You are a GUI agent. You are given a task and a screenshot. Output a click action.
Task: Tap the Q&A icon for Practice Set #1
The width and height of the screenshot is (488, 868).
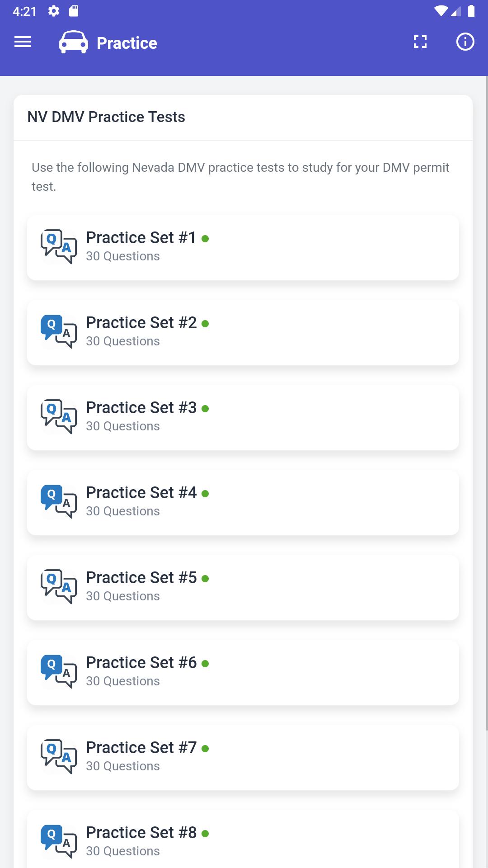[59, 246]
